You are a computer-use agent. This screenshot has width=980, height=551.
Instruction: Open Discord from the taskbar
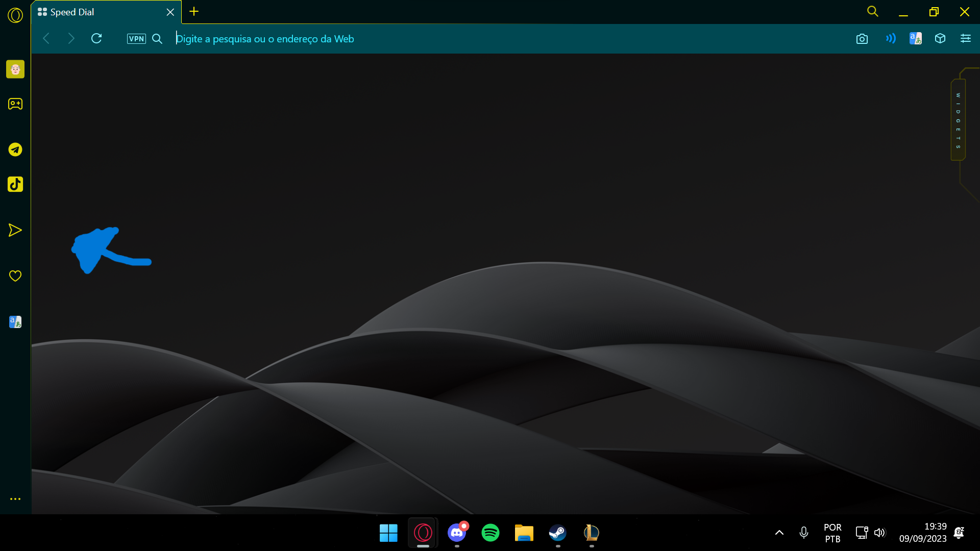pyautogui.click(x=457, y=533)
